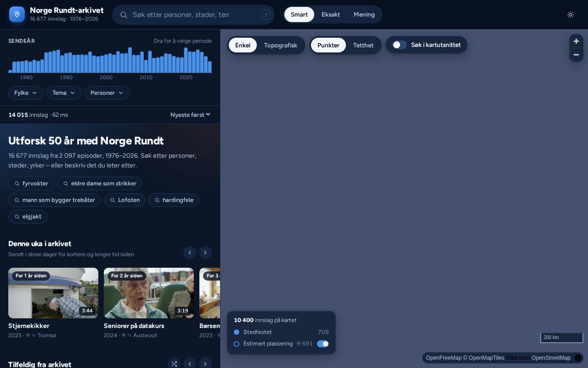Zoom in on the map
Viewport: 588px width, 368px height.
[576, 41]
